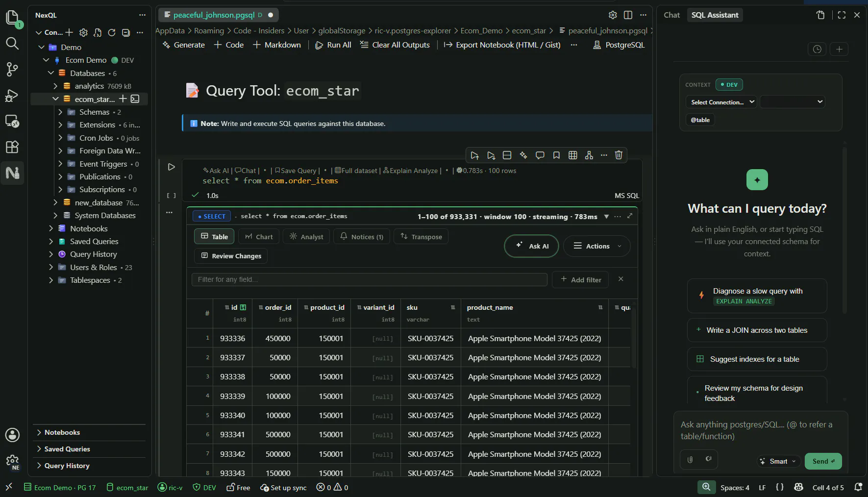
Task: Open comment bubble in cell toolbar
Action: [540, 155]
